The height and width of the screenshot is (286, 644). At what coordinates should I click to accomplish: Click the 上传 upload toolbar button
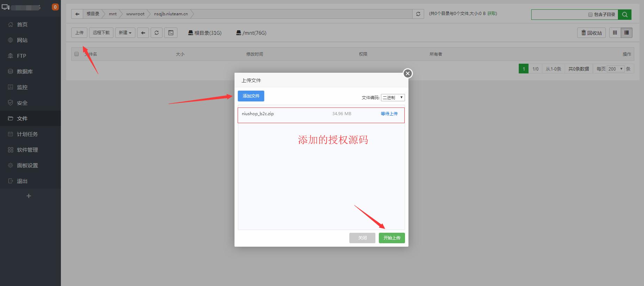pyautogui.click(x=79, y=33)
